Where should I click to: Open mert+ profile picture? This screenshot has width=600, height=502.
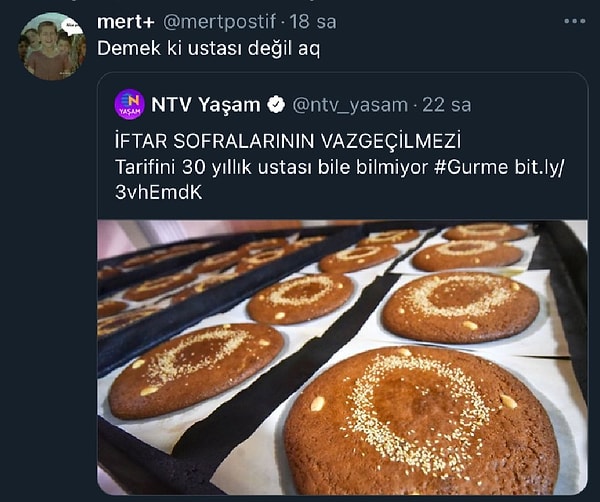coord(52,46)
